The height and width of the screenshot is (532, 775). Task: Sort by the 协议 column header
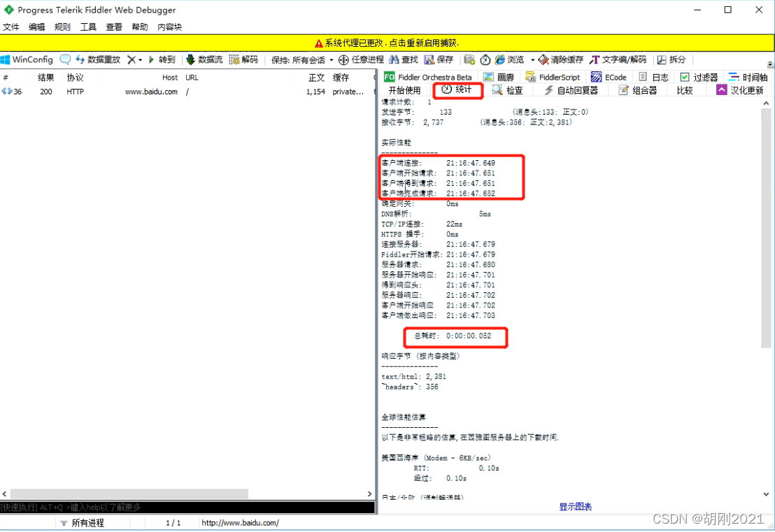coord(75,78)
